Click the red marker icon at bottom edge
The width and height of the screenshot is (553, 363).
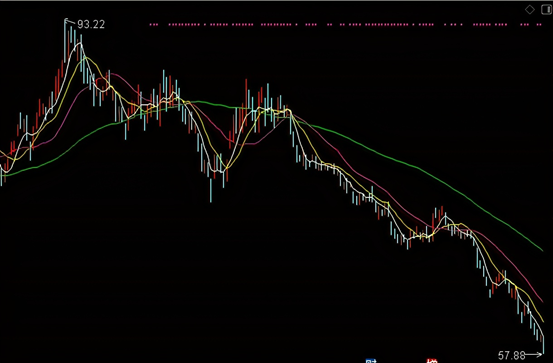pyautogui.click(x=432, y=361)
